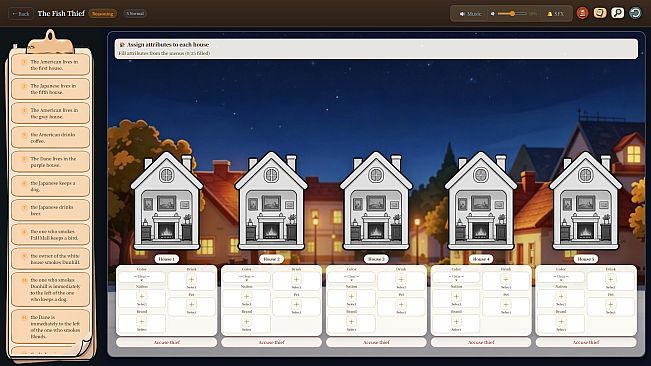The width and height of the screenshot is (651, 366).
Task: Open the Color dropdown for House 3
Action: click(351, 277)
